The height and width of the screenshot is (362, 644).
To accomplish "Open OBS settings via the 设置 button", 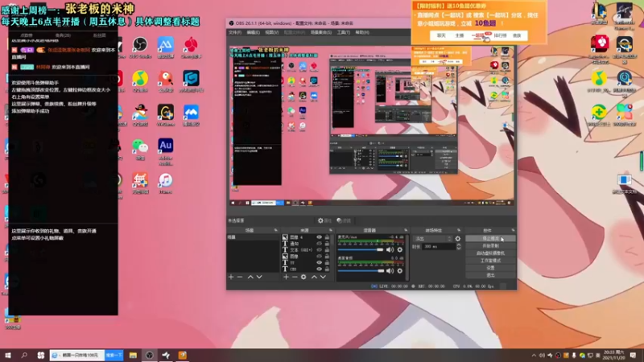I will [490, 268].
